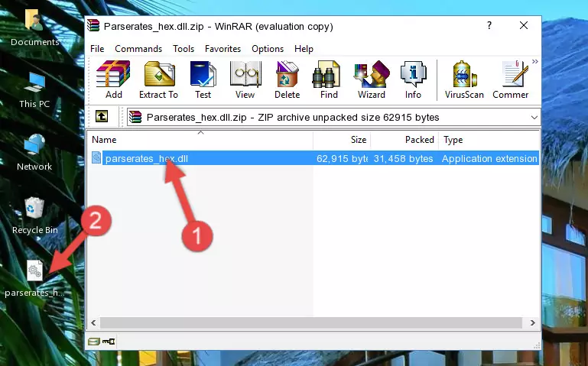Open the Favorites menu

coord(223,49)
